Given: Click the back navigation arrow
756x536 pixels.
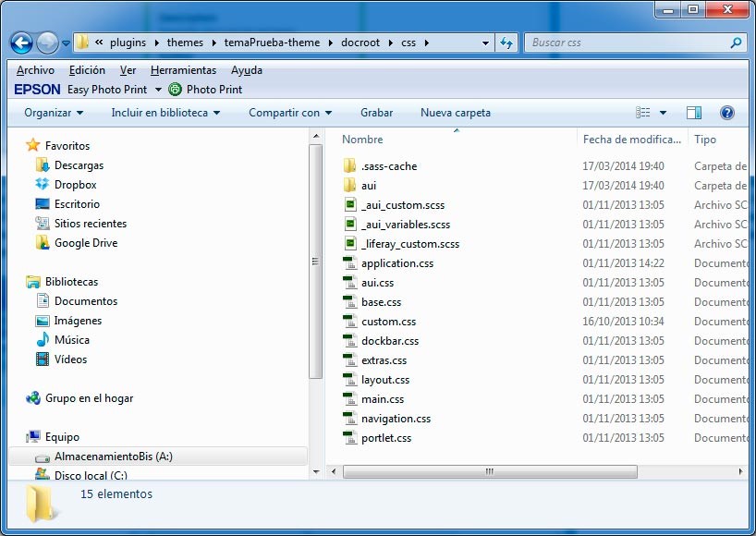Looking at the screenshot, I should pos(22,43).
